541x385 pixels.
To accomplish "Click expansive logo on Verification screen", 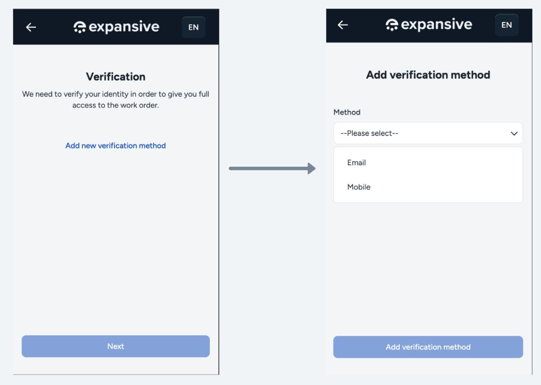I will (x=116, y=27).
